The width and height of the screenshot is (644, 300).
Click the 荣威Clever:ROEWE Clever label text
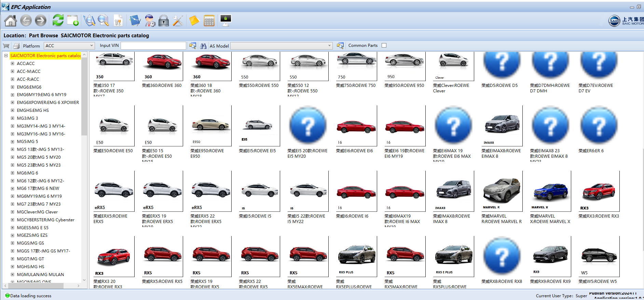[x=451, y=88]
